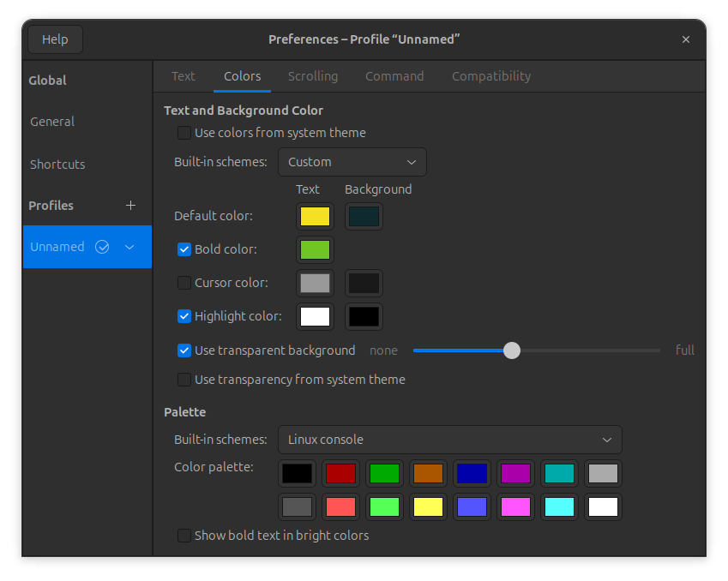Choose the bright cyan palette swatch
This screenshot has width=728, height=581.
click(560, 506)
